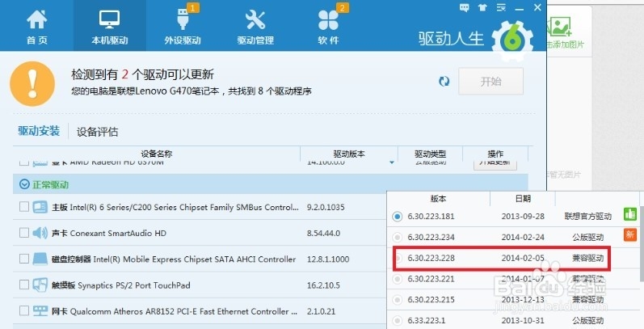The height and width of the screenshot is (329, 644).
Task: Click the disk controller device icon
Action: point(40,259)
